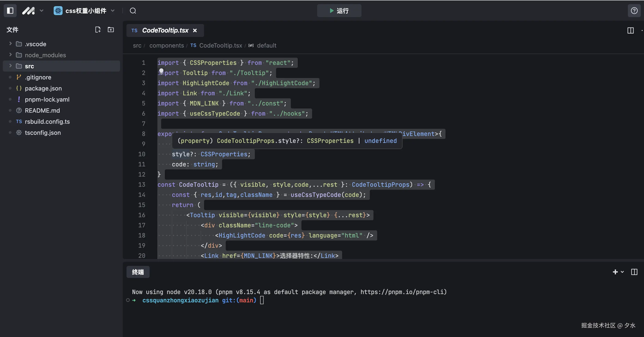Open the help question mark icon

pos(634,11)
